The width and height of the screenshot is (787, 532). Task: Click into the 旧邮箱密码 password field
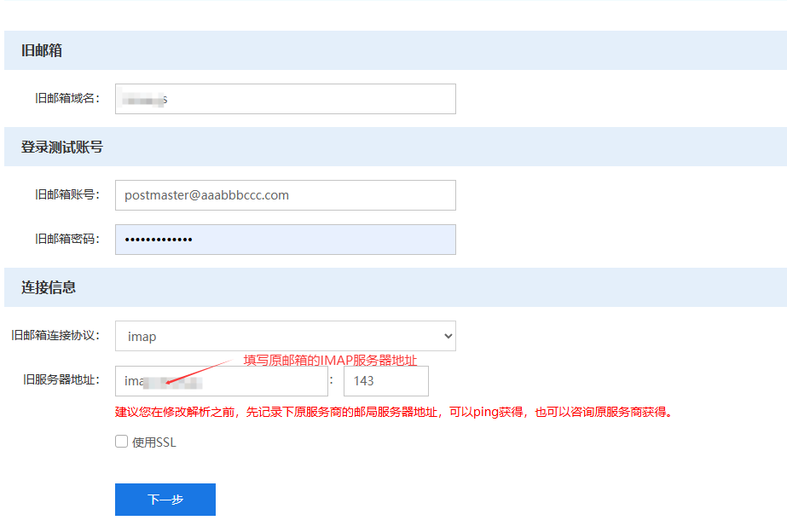click(285, 240)
